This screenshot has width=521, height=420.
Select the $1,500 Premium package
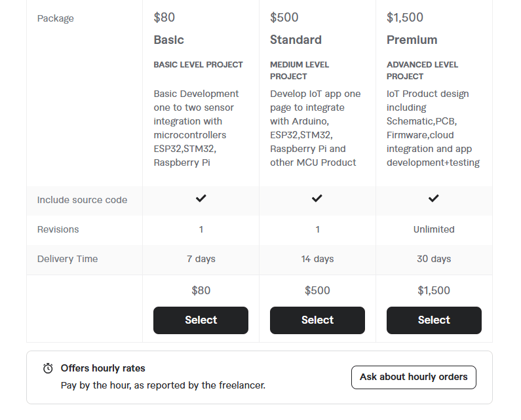coord(434,320)
